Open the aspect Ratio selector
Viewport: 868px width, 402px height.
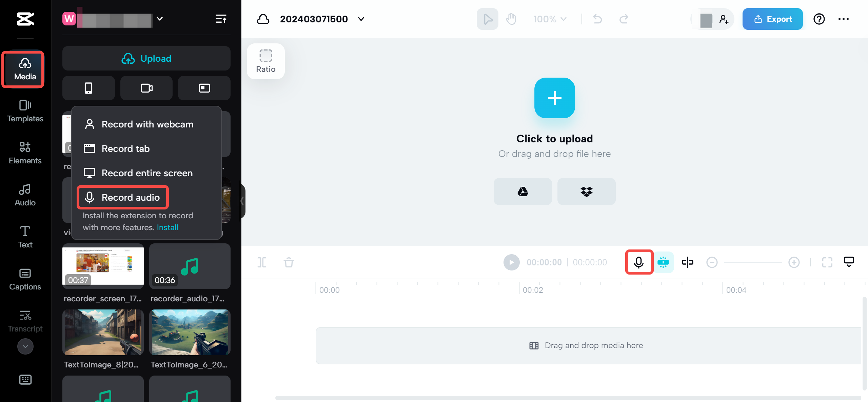click(x=266, y=61)
